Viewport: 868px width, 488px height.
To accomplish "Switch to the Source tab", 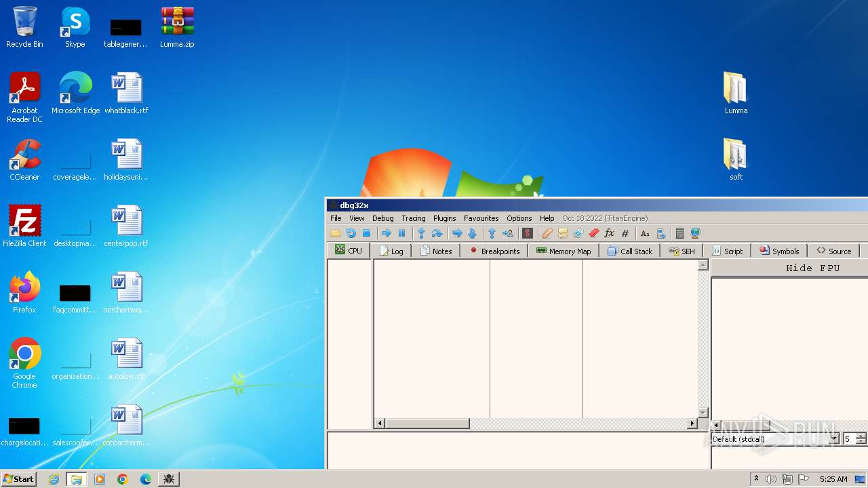I will click(833, 251).
